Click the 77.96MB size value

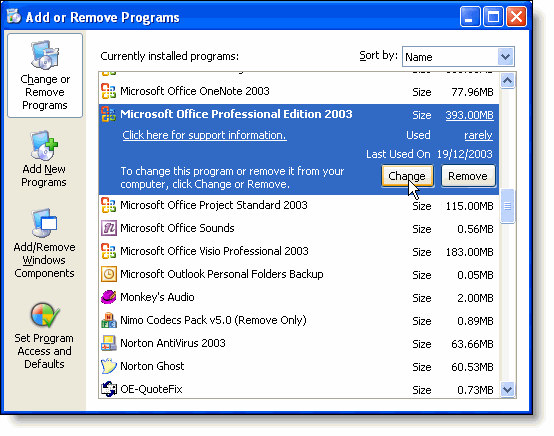tap(472, 92)
